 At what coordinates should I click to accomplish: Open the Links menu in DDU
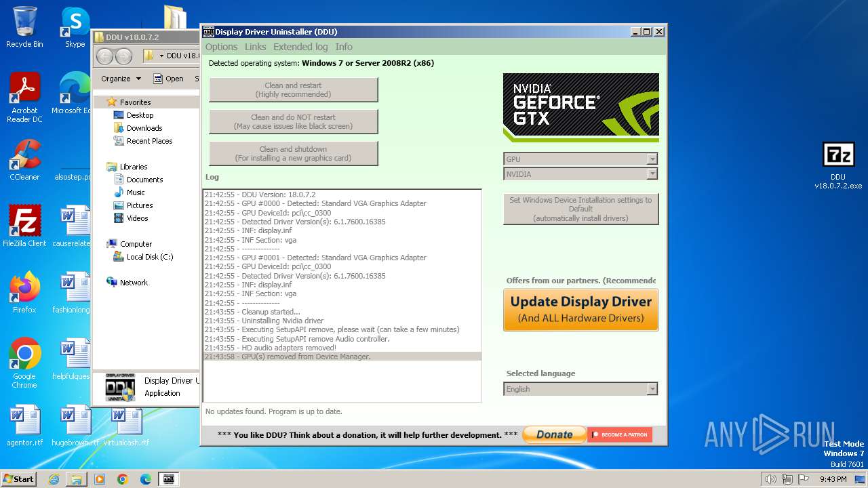tap(255, 47)
